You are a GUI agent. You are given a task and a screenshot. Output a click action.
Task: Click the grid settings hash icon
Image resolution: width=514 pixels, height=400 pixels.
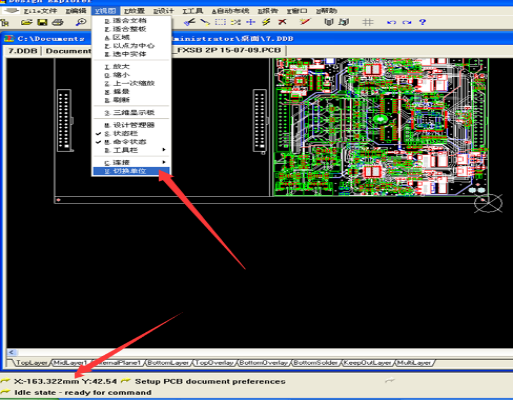[x=368, y=22]
